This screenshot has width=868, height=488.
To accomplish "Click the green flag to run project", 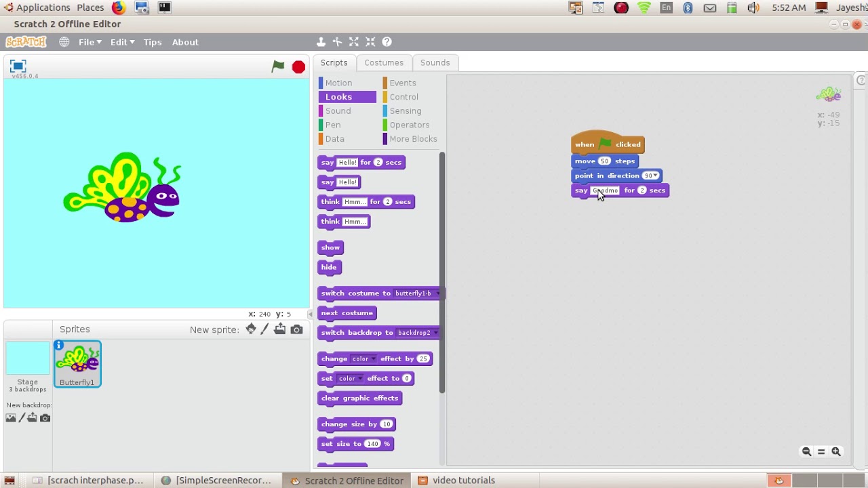I will (278, 66).
